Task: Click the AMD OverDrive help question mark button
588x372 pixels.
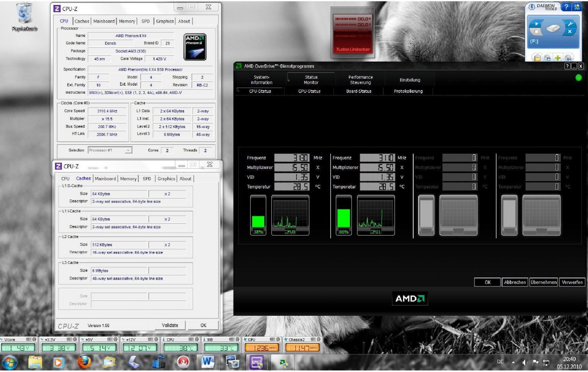Action: (567, 66)
